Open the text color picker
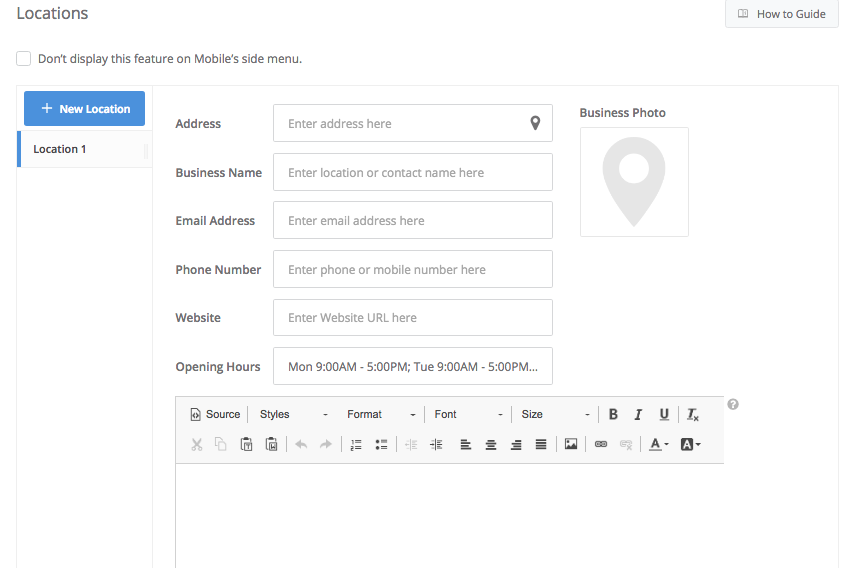 tap(658, 445)
